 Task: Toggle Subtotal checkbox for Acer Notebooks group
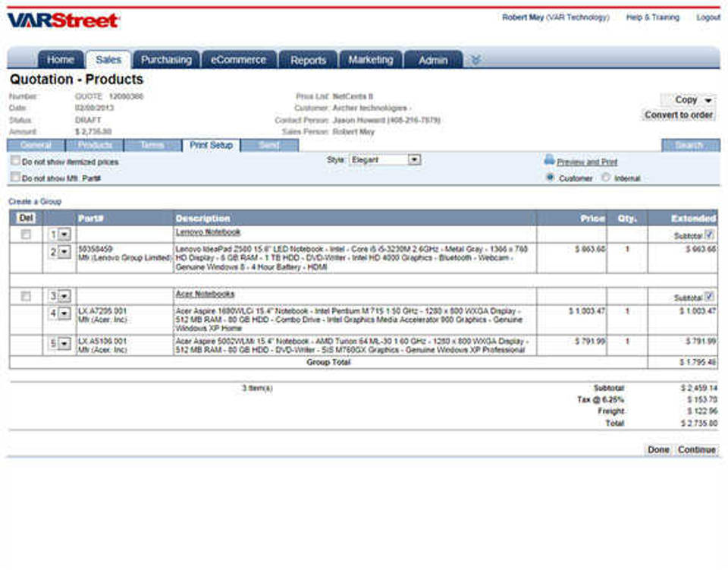[x=709, y=296]
